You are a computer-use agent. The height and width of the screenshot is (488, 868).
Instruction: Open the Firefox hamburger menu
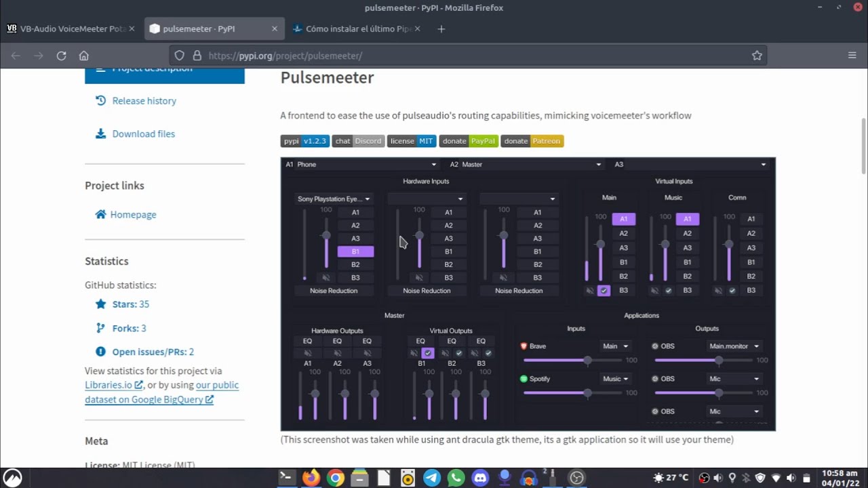852,56
